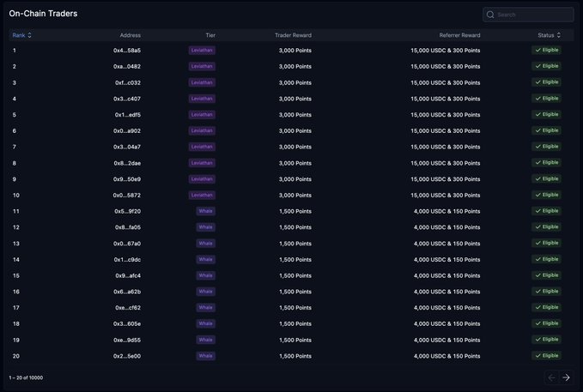
Task: Click Eligible status for 0x1...c9dc
Action: click(x=546, y=259)
